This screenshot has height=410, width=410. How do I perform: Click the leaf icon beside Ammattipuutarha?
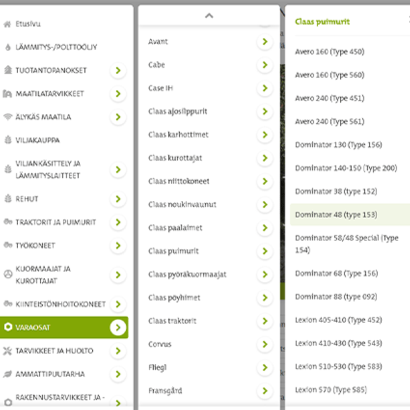tap(7, 374)
